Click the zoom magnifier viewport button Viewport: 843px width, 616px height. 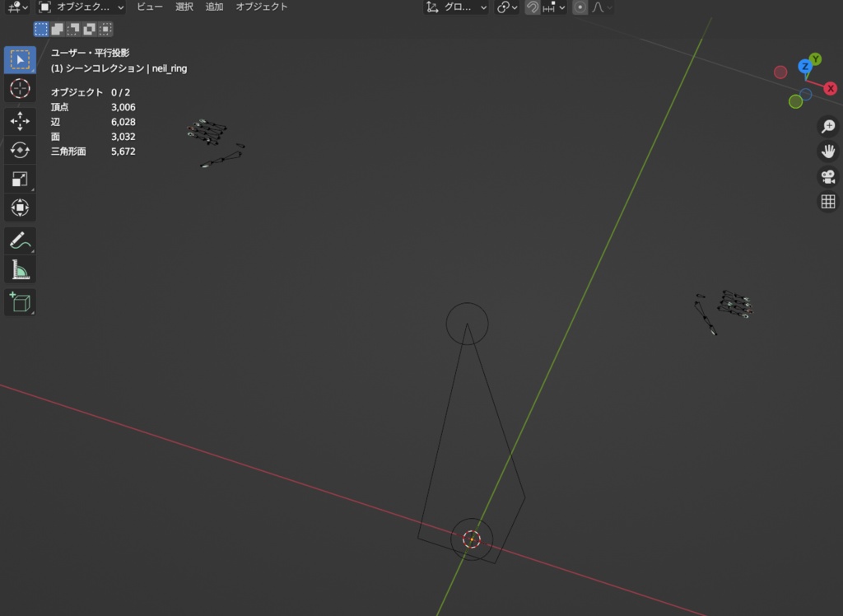[x=828, y=127]
